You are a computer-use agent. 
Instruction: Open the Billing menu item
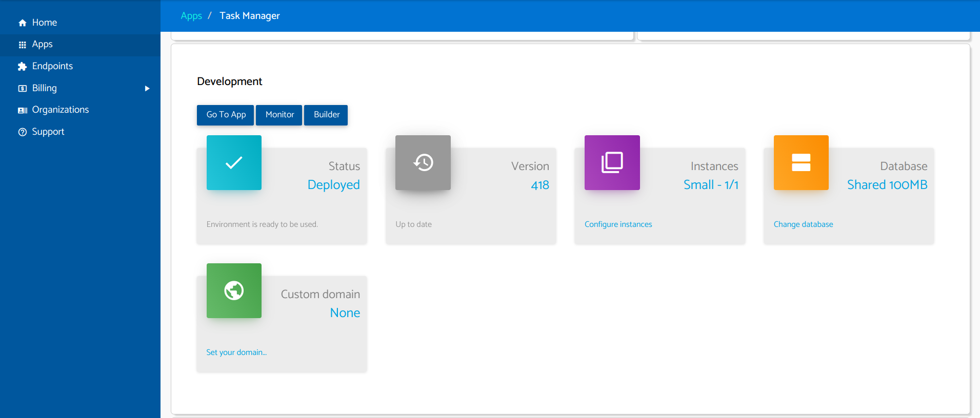(x=80, y=88)
